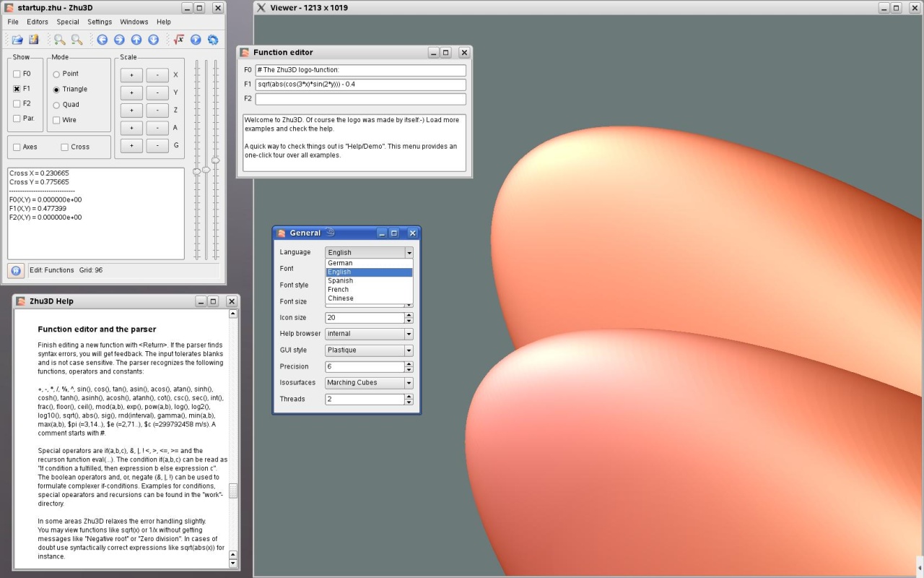Open the File menu

click(x=13, y=22)
